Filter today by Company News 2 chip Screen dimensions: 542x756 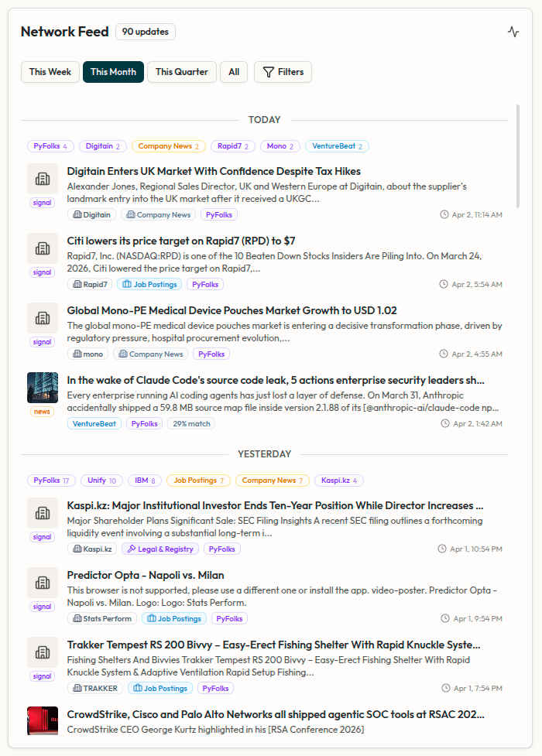pos(169,146)
